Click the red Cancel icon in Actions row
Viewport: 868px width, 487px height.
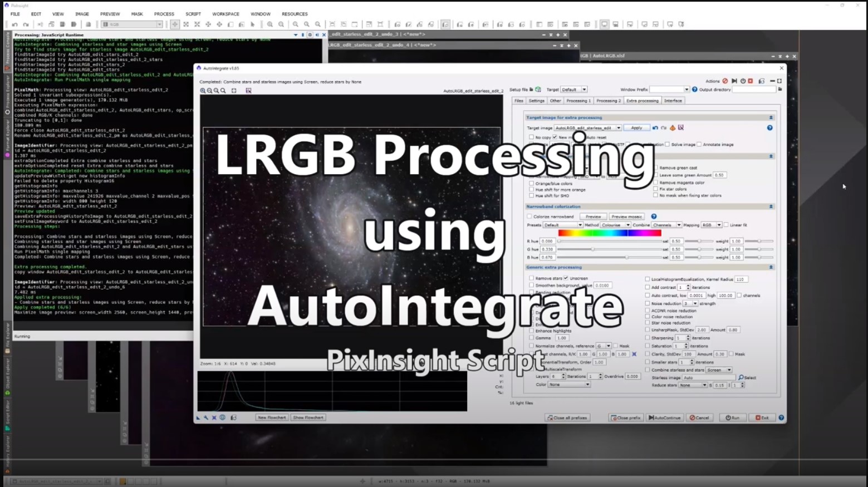point(725,81)
